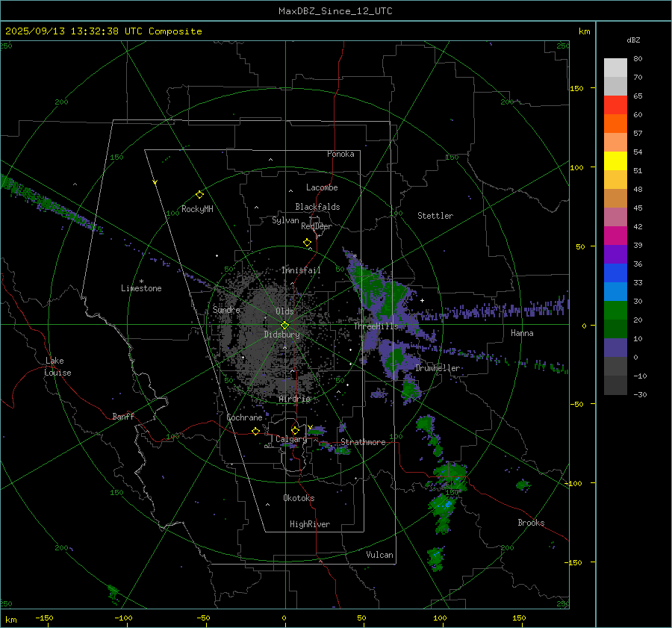
Task: Click the bottom axis -150 tick label
Action: point(44,618)
